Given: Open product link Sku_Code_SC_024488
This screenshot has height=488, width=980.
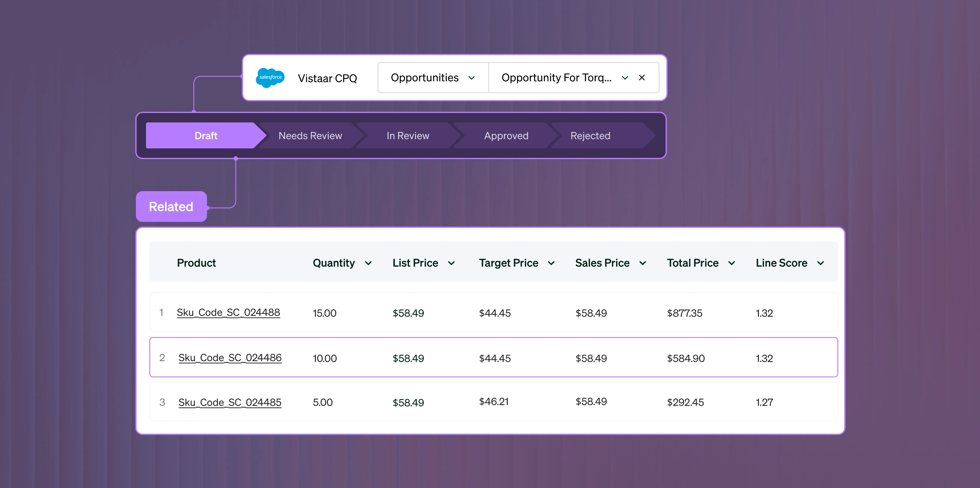Looking at the screenshot, I should click(x=228, y=312).
